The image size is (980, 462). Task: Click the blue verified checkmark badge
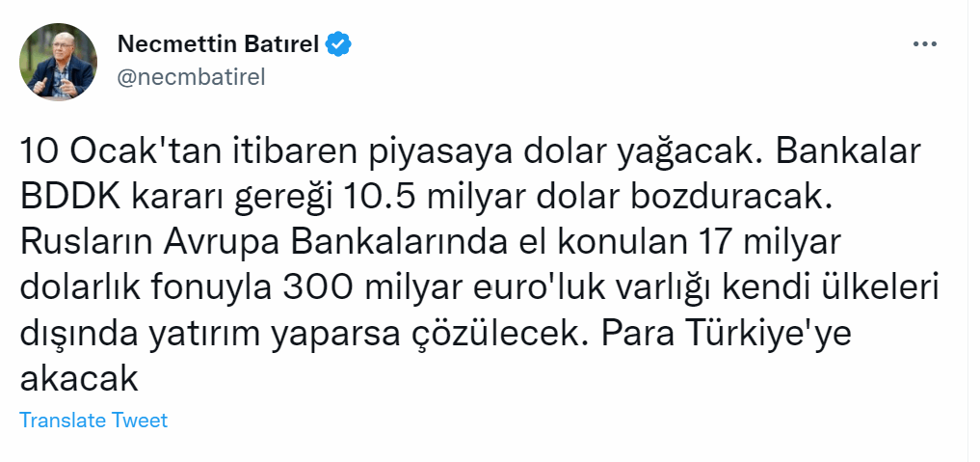coord(339,44)
